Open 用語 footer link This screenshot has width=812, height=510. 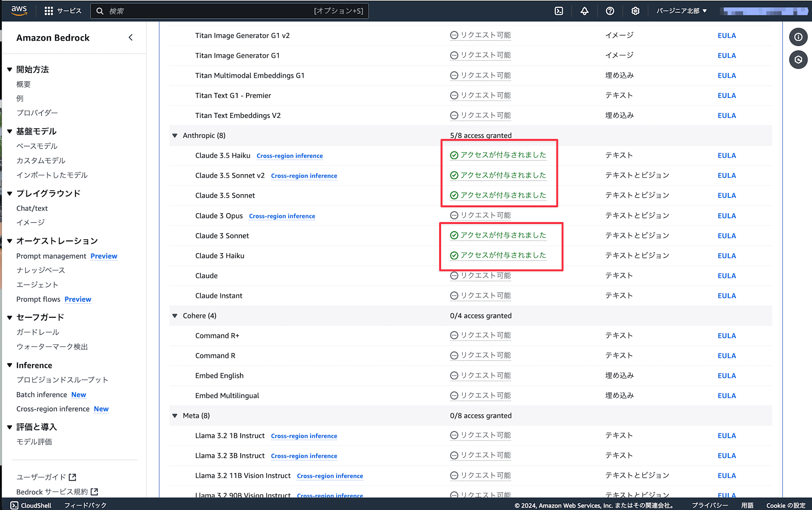(747, 505)
